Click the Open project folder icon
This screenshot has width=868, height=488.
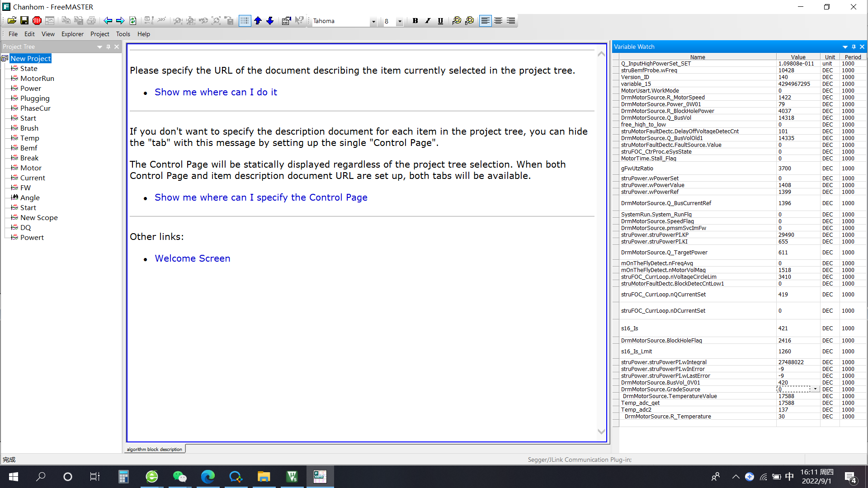click(12, 21)
